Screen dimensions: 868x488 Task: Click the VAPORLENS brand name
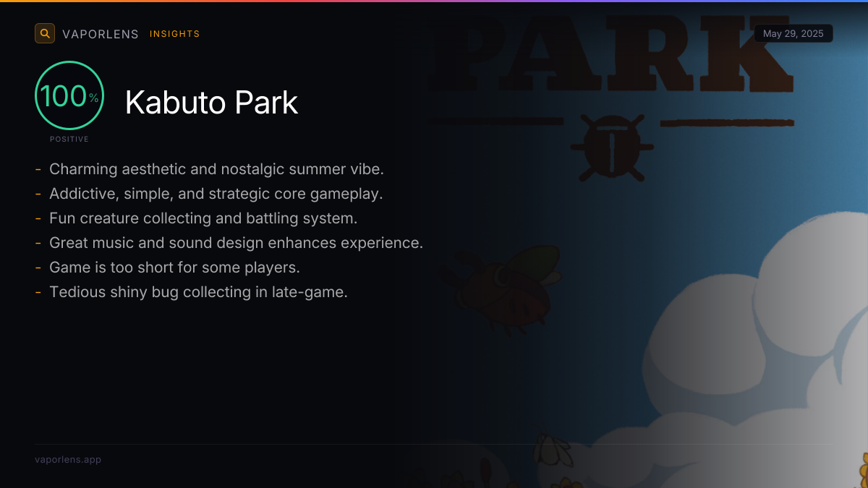(x=101, y=34)
